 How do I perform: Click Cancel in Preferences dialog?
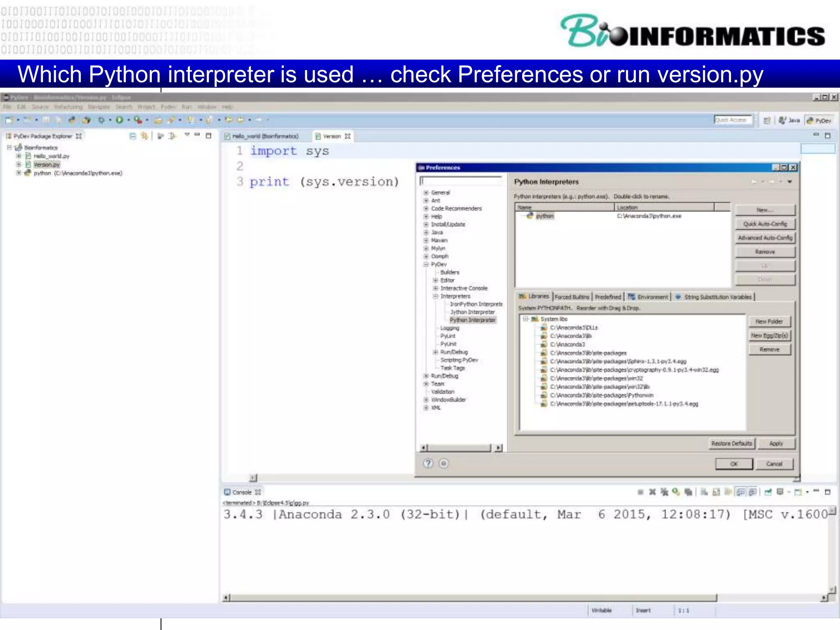[774, 464]
